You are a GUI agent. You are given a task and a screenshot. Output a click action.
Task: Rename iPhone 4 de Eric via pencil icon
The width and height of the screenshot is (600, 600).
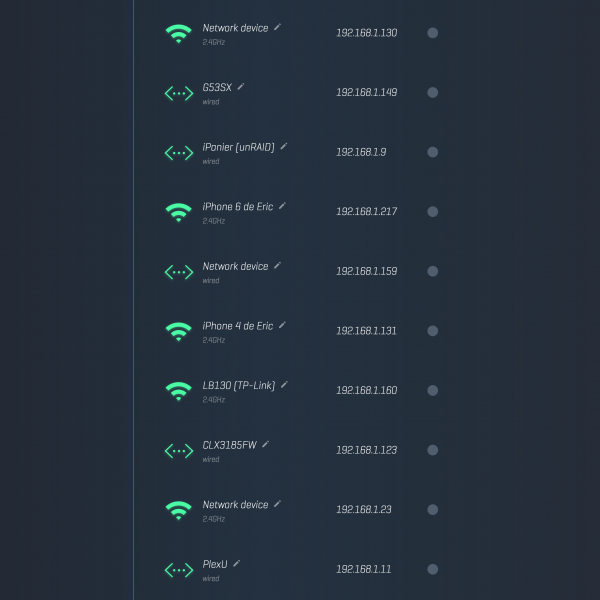[282, 325]
